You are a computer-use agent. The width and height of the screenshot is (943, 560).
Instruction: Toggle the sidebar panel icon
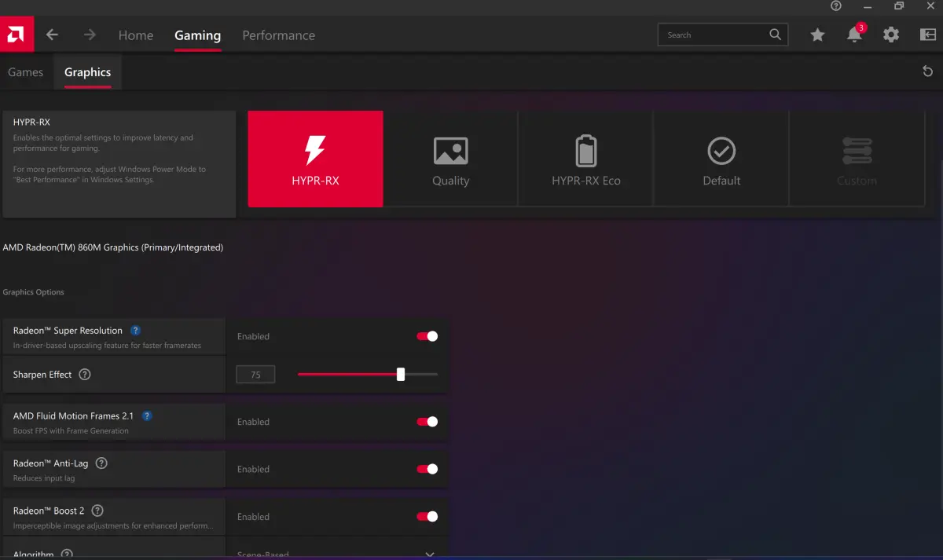pyautogui.click(x=927, y=35)
